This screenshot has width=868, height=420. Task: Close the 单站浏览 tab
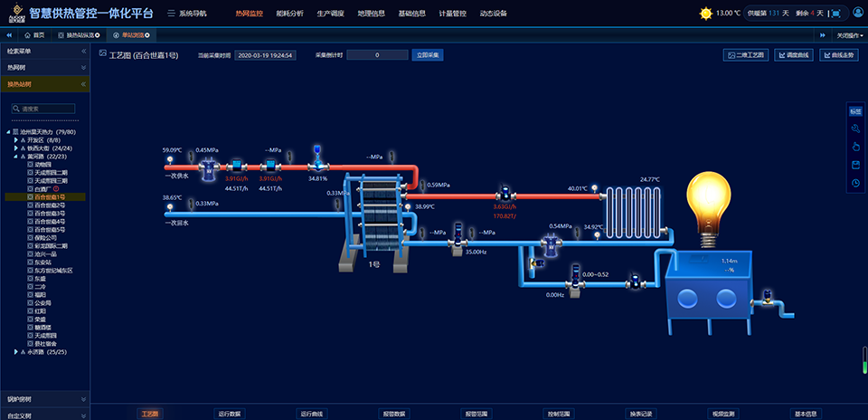(147, 34)
